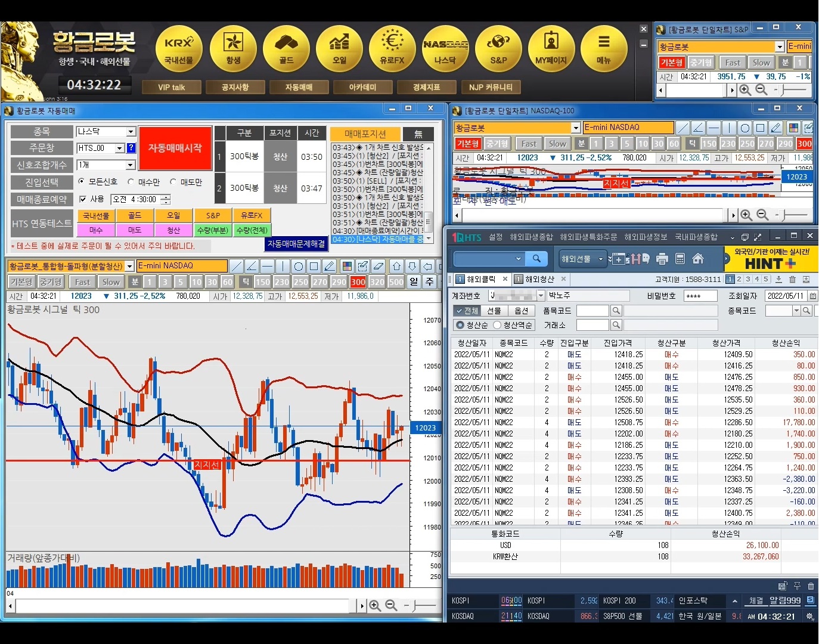Open the S&P globe icon

tap(498, 49)
